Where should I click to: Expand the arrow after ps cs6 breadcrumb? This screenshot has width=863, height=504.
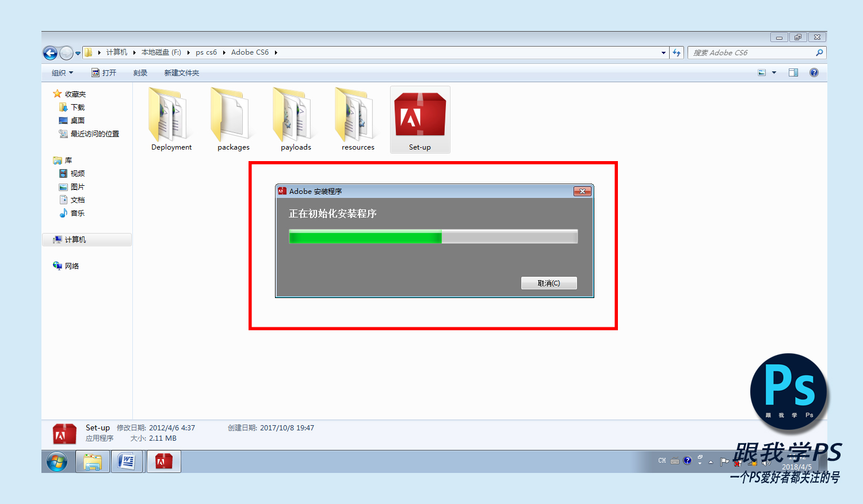point(224,52)
